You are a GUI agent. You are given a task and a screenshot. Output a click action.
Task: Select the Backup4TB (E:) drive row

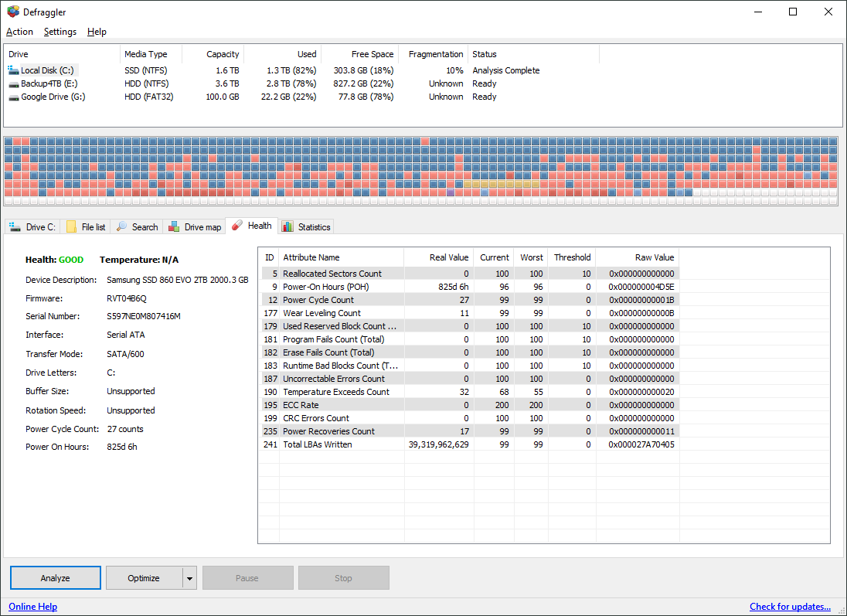pyautogui.click(x=302, y=83)
